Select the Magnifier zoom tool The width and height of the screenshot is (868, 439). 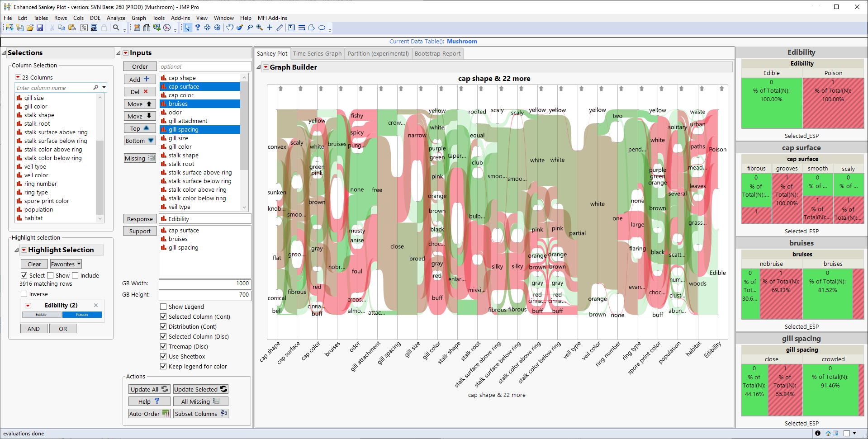pyautogui.click(x=260, y=28)
